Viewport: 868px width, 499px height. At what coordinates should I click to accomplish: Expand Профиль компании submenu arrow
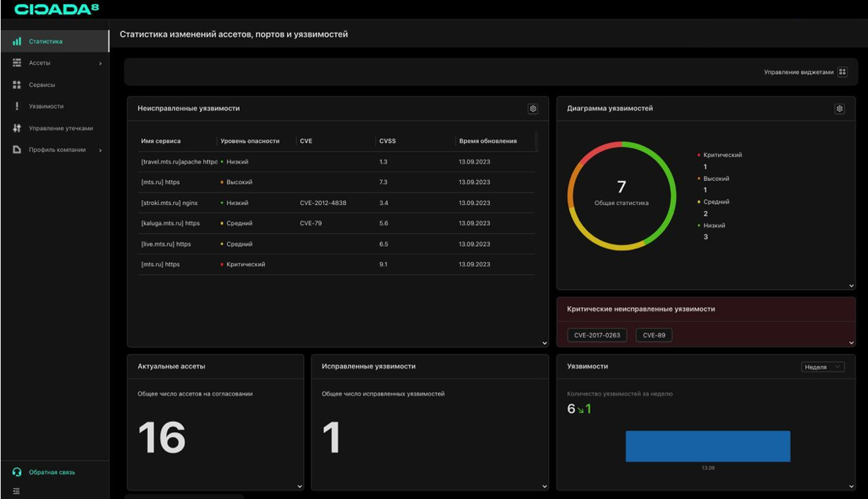point(100,150)
